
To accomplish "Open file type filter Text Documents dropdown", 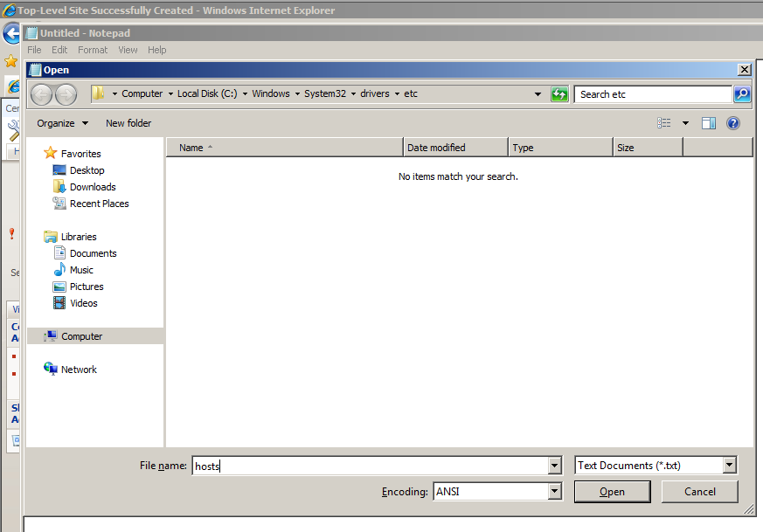I will click(729, 465).
